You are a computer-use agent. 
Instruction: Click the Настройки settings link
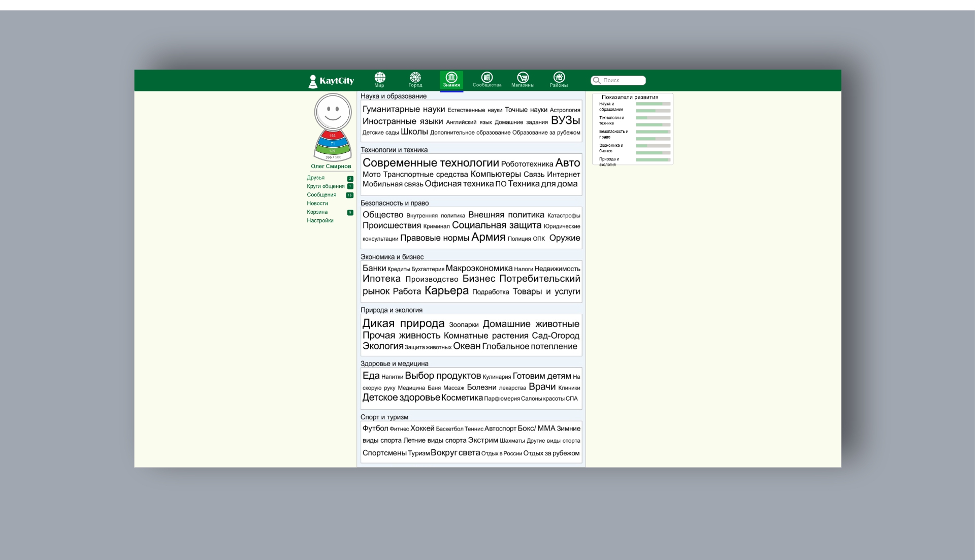click(x=320, y=220)
